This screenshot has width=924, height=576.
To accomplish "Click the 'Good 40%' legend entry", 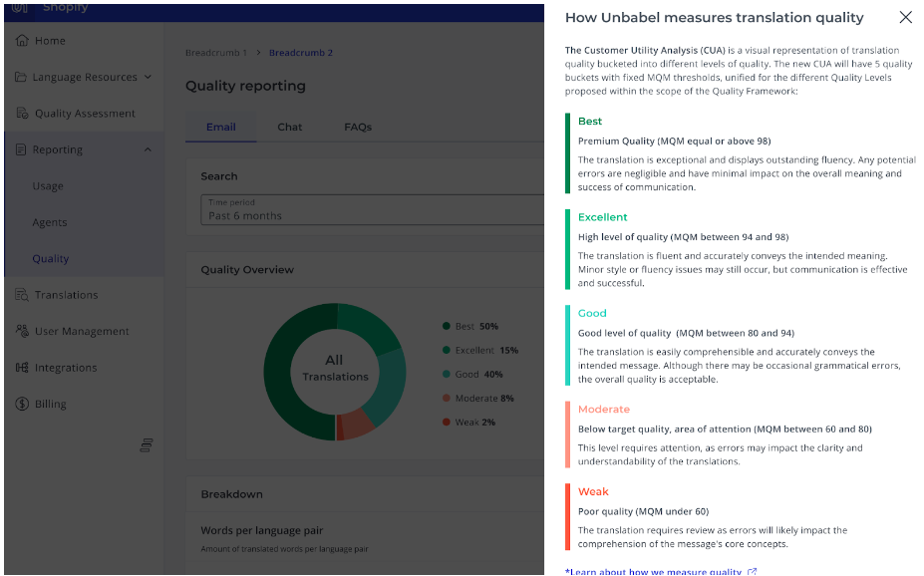I will (472, 374).
